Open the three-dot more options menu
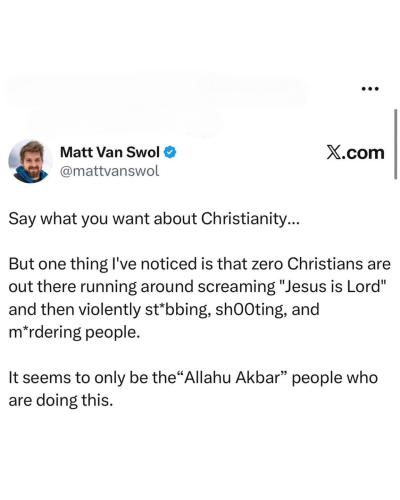Screen dimensions: 400x500 point(370,89)
